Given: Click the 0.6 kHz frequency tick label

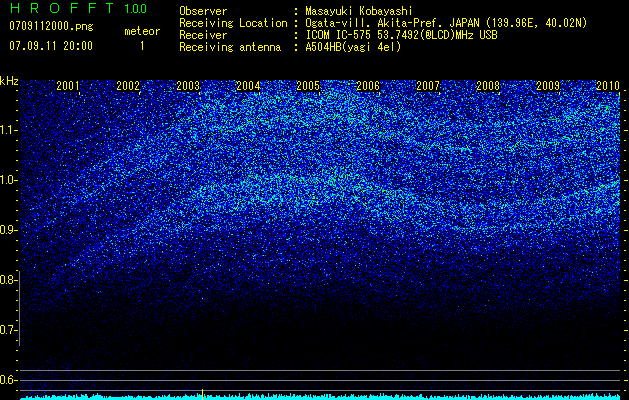Looking at the screenshot, I should 8,380.
